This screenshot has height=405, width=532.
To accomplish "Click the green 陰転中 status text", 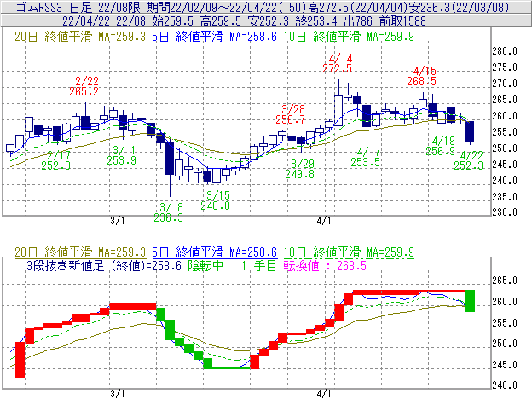I will 205,265.
